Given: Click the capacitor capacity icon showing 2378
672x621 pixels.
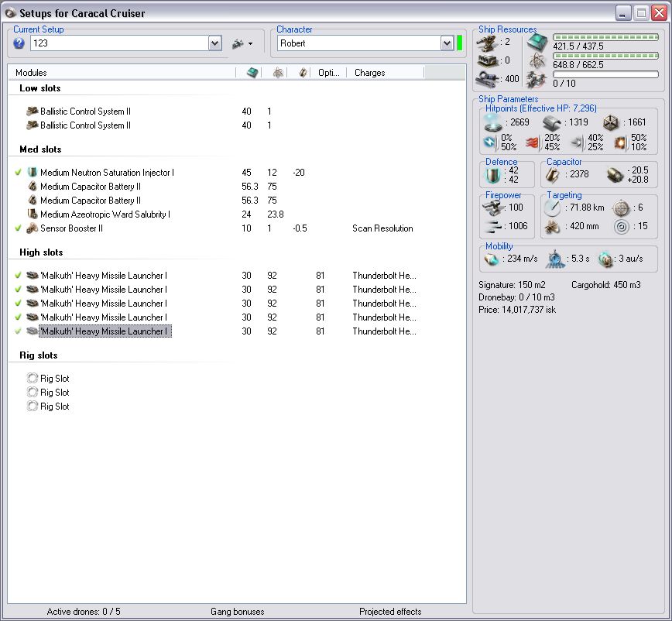Looking at the screenshot, I should click(553, 175).
